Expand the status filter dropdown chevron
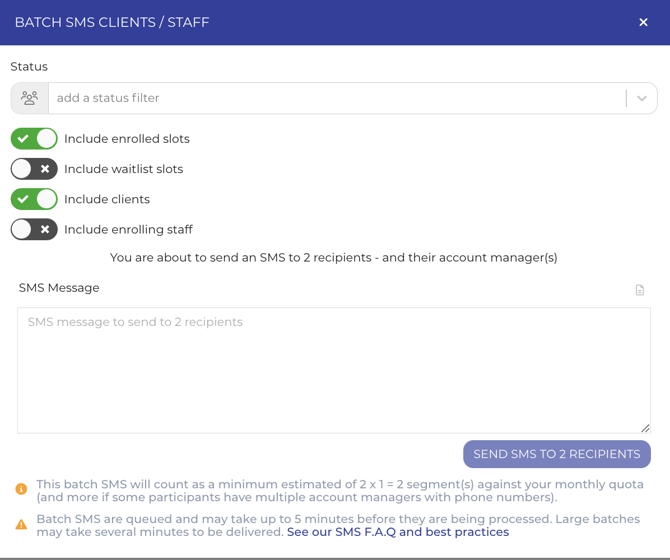The image size is (670, 560). [641, 98]
